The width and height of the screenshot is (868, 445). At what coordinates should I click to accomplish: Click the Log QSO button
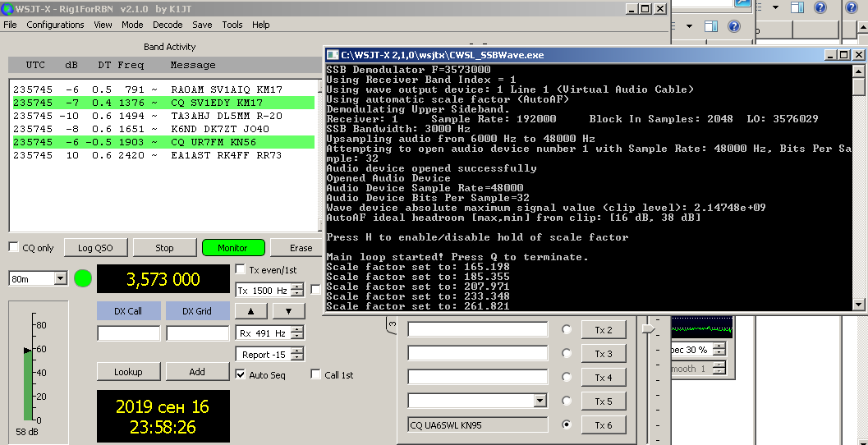point(96,247)
